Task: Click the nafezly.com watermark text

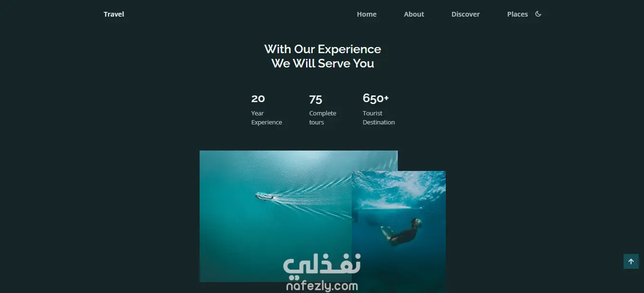Action: pyautogui.click(x=322, y=286)
